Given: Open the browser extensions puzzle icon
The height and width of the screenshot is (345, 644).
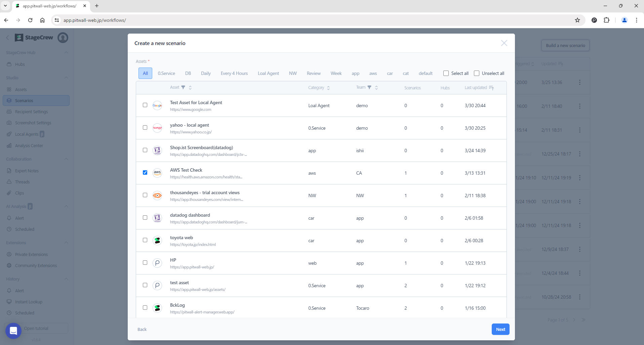Looking at the screenshot, I should [607, 20].
